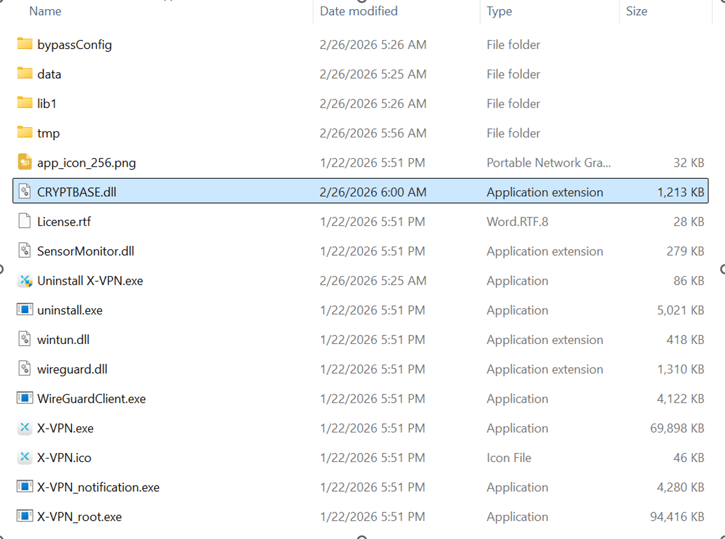Click CRYPTBASE.dll date 2/26/2026 6:00 AM

[x=373, y=192]
